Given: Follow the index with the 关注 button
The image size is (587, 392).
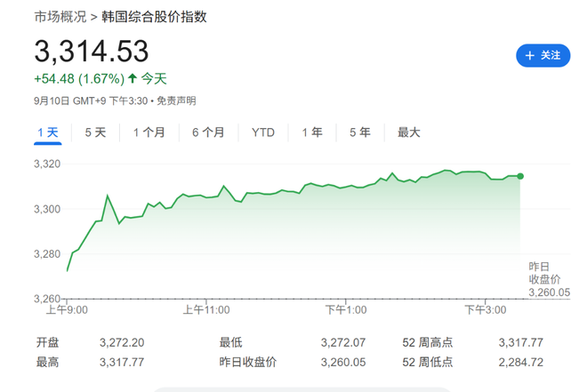Looking at the screenshot, I should click(543, 55).
